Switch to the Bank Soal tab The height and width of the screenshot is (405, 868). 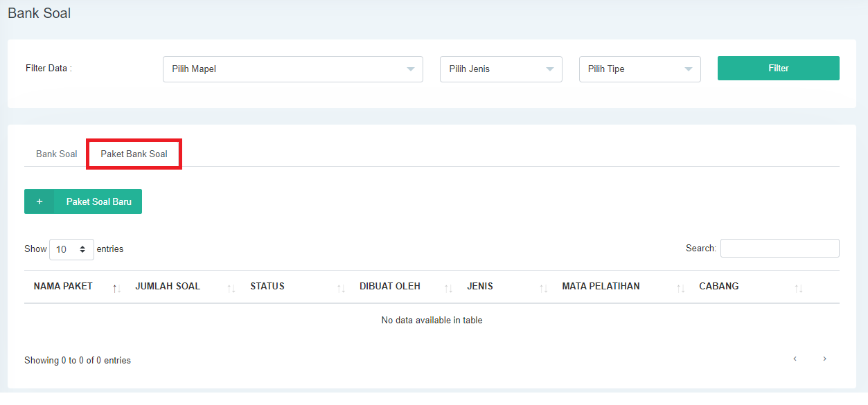point(57,154)
